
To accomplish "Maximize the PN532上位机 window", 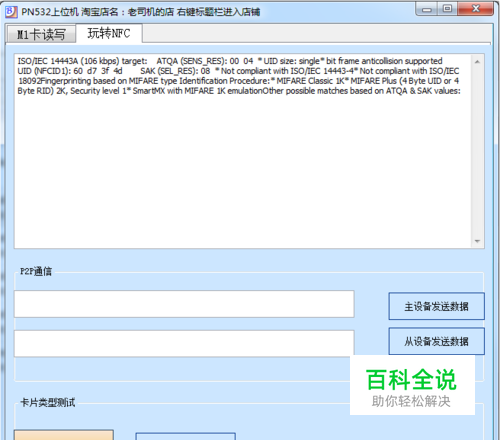I will 447,9.
